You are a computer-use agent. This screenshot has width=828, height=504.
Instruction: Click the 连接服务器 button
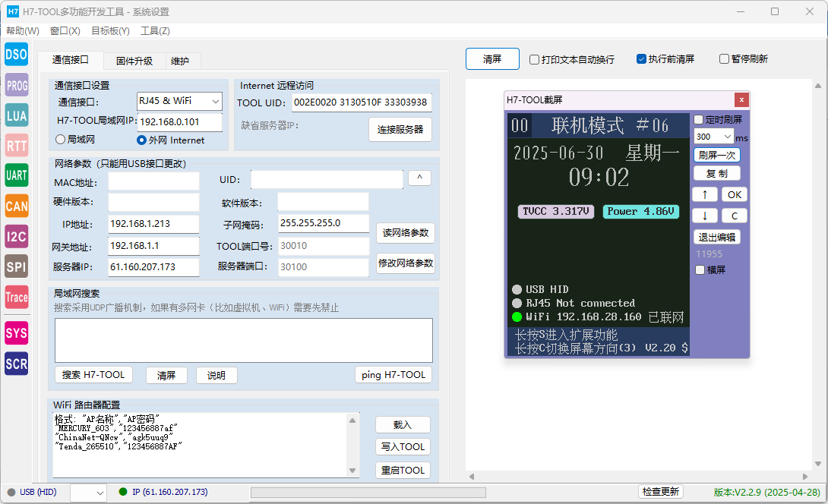pos(400,129)
